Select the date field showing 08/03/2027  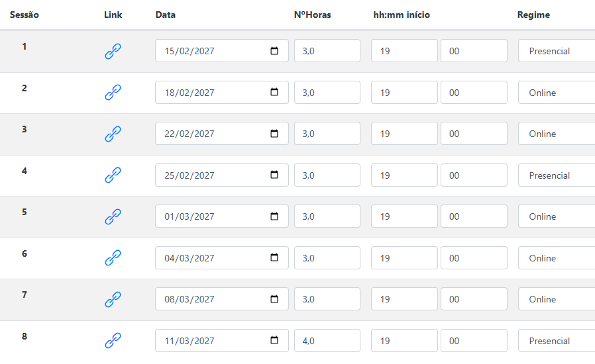pyautogui.click(x=221, y=298)
